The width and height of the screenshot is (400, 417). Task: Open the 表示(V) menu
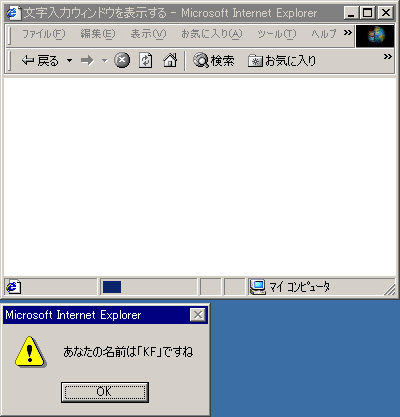click(x=148, y=34)
